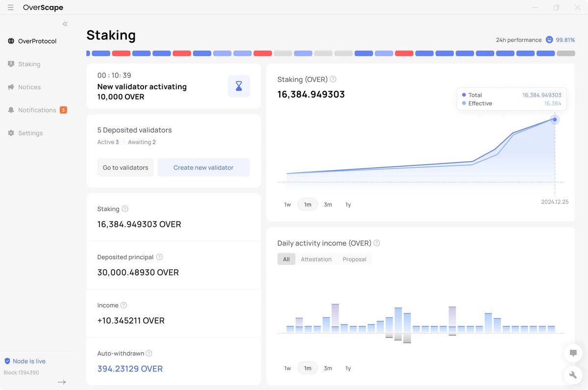Click the +10.345211 OVER income value
The width and height of the screenshot is (588, 390).
(x=131, y=321)
